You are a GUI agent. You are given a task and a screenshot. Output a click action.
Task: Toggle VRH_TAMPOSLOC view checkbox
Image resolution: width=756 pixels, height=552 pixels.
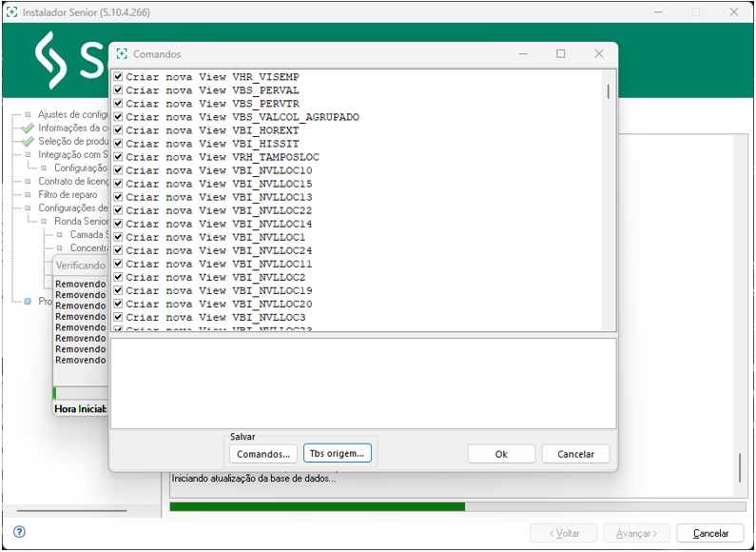click(x=118, y=157)
